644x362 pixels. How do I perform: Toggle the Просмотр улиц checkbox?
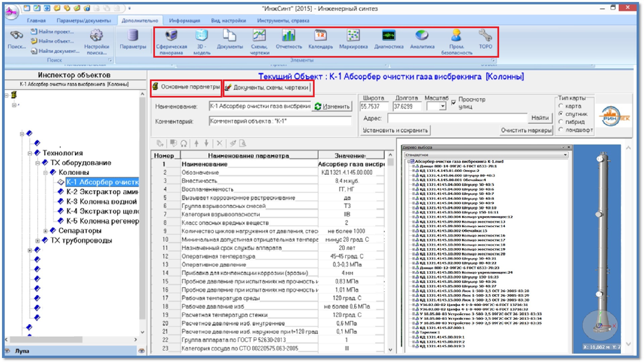click(453, 102)
